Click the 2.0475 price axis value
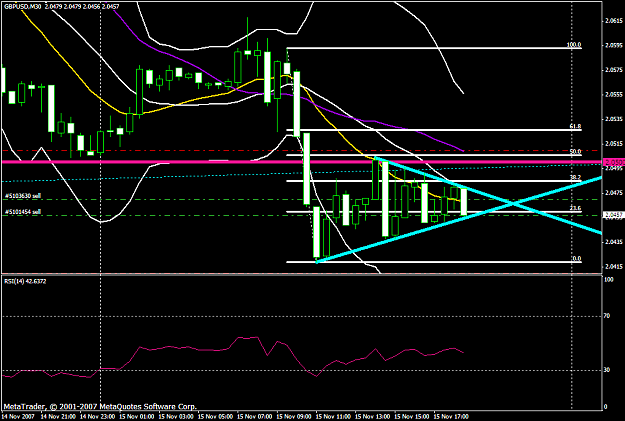Screen dimensions: 625x421 614,193
